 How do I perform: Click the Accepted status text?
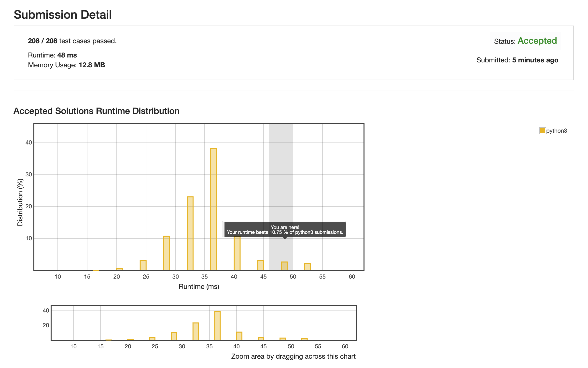(x=537, y=41)
